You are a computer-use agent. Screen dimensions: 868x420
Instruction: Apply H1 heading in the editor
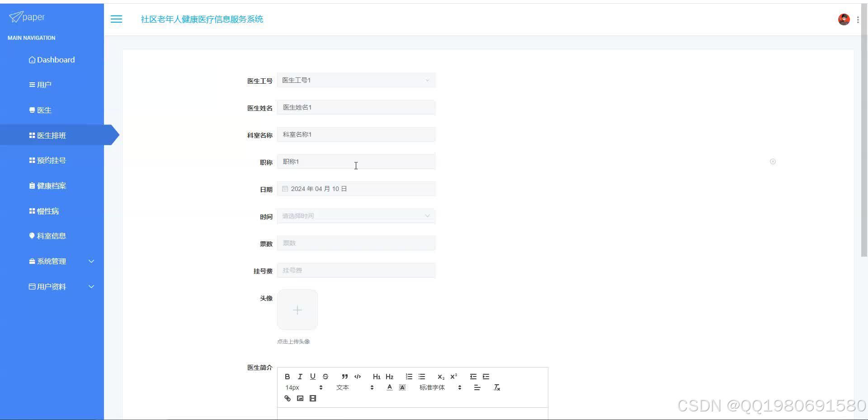coord(377,376)
